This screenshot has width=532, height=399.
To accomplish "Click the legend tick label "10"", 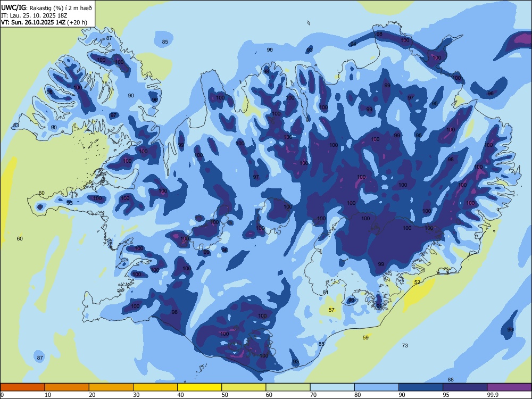I will coord(48,395).
